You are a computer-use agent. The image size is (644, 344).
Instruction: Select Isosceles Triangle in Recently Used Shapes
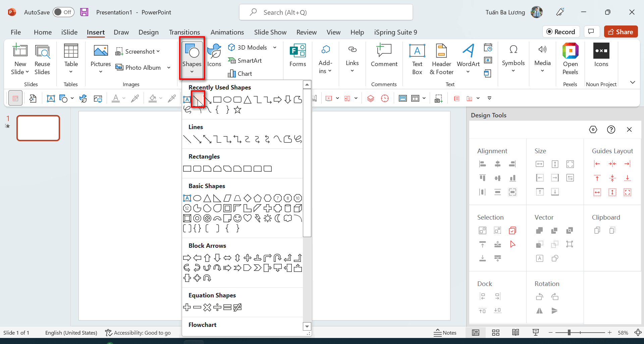coord(248,100)
